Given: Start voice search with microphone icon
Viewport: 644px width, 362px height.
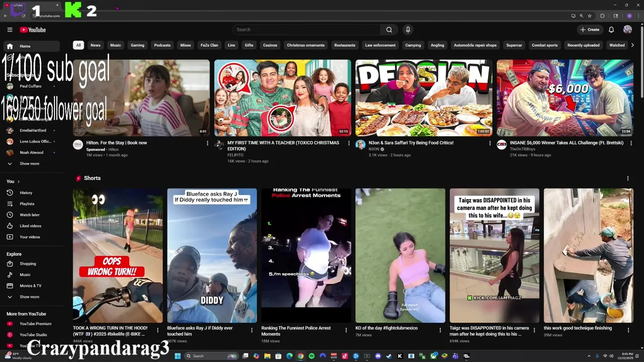Looking at the screenshot, I should [x=408, y=30].
